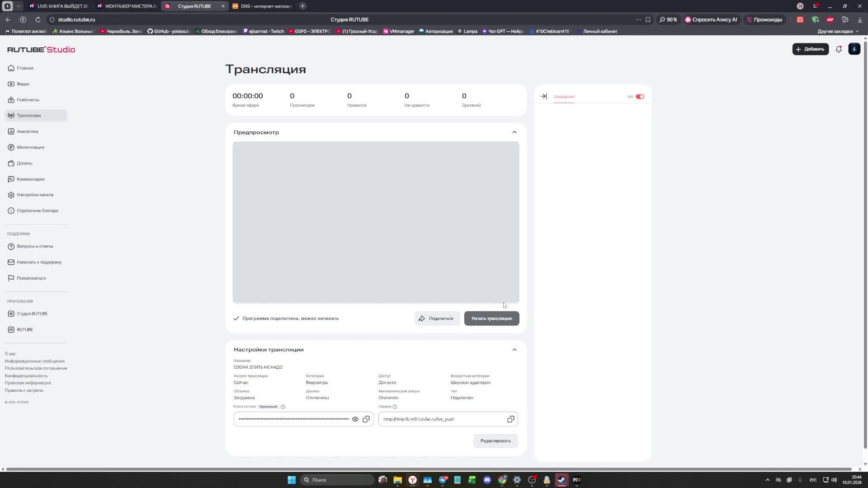868x488 pixels.
Task: Show the hidden stream key
Action: 355,419
